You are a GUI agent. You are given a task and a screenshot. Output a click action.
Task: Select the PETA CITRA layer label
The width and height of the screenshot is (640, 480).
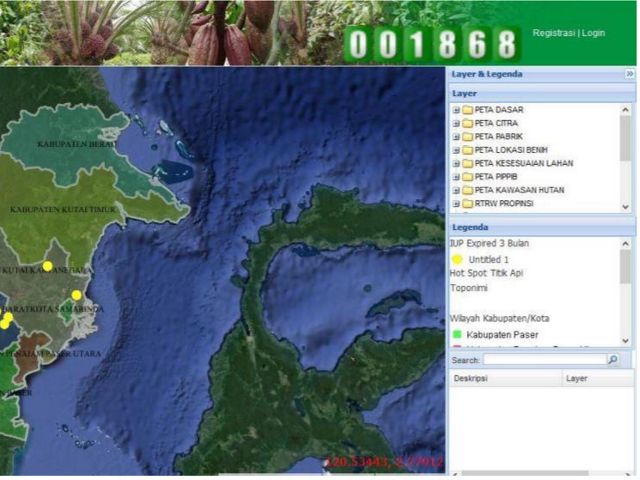[x=496, y=123]
